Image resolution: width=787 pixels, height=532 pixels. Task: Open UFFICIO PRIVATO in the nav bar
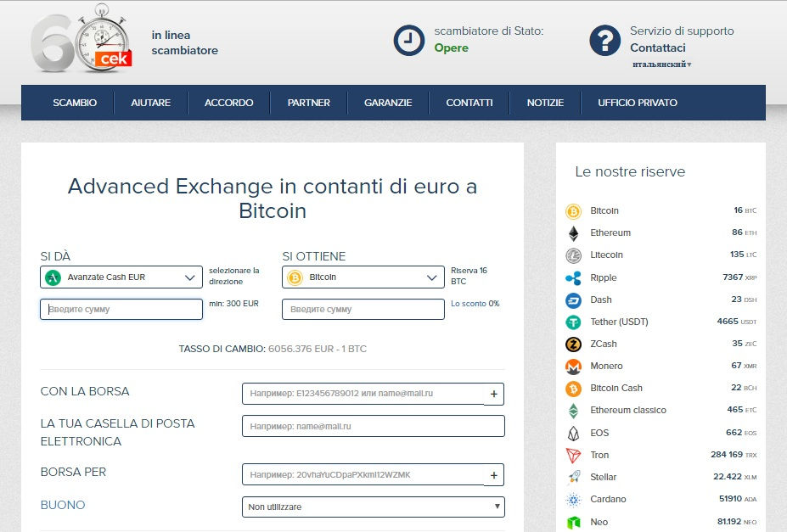638,103
